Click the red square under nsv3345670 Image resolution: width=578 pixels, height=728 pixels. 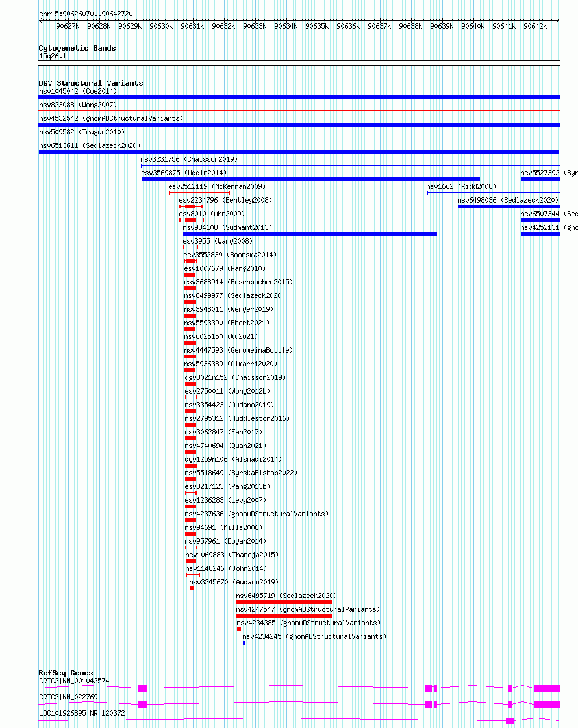(x=192, y=589)
